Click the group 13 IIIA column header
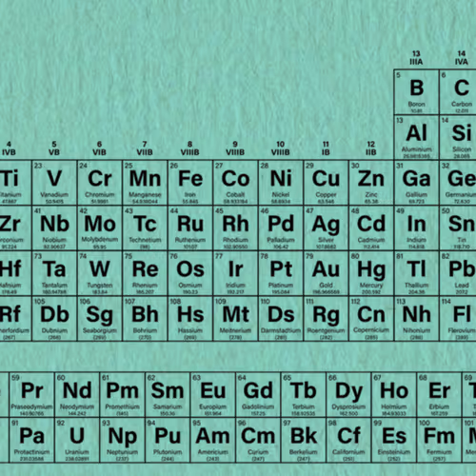 pos(416,58)
